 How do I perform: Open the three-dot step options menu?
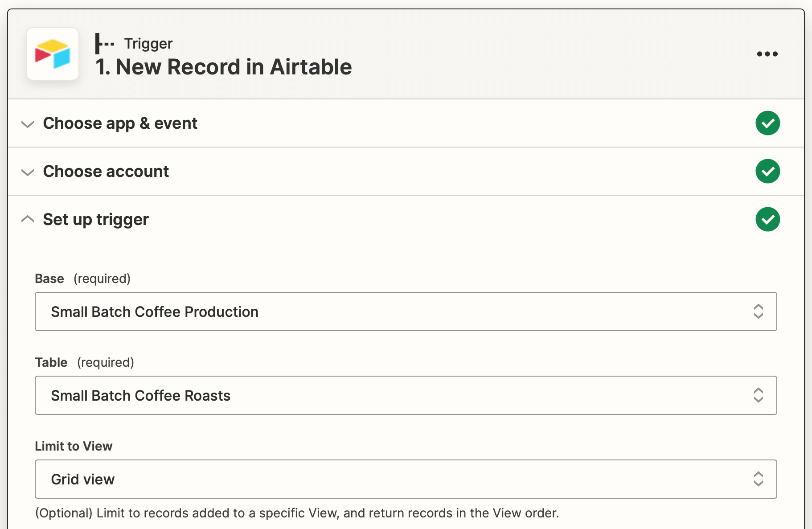pos(767,54)
